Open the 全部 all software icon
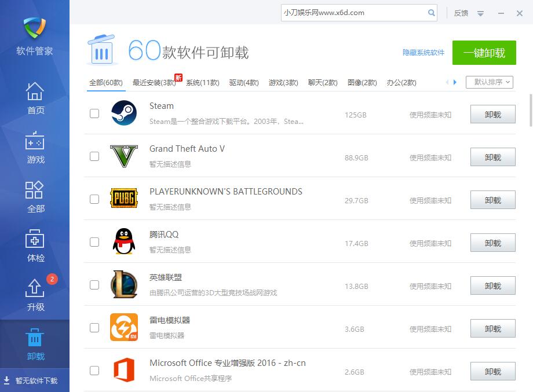This screenshot has height=392, width=533. [35, 190]
